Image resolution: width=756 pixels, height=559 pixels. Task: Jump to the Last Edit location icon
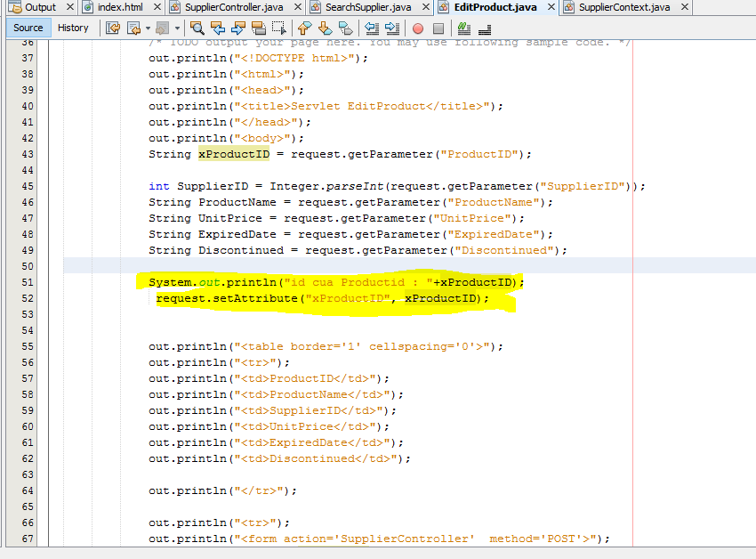coord(113,28)
